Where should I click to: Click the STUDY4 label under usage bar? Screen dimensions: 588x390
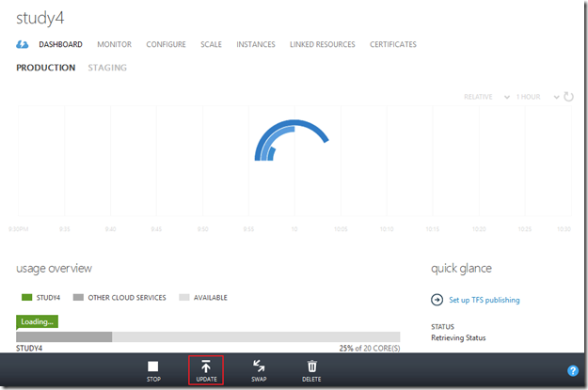coord(29,348)
